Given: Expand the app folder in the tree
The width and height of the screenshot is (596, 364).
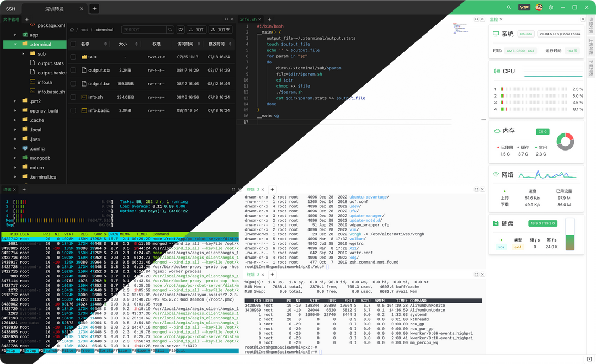Looking at the screenshot, I should point(15,35).
